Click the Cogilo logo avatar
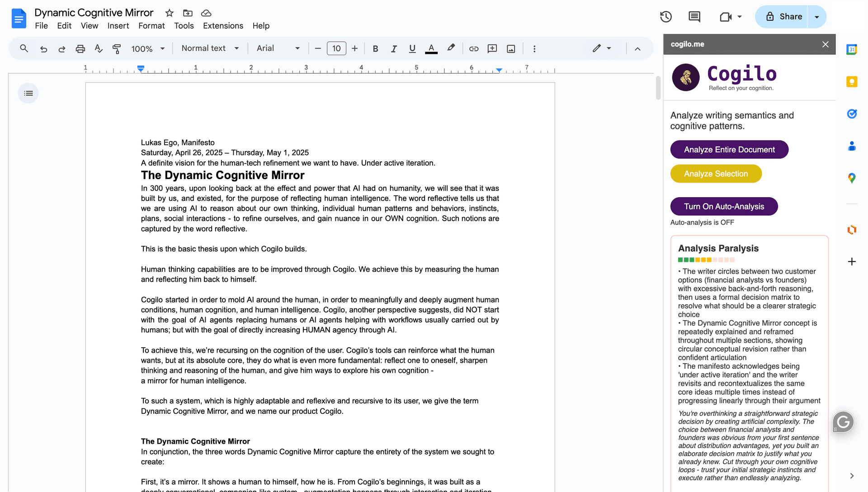Image resolution: width=868 pixels, height=492 pixels. coord(686,77)
